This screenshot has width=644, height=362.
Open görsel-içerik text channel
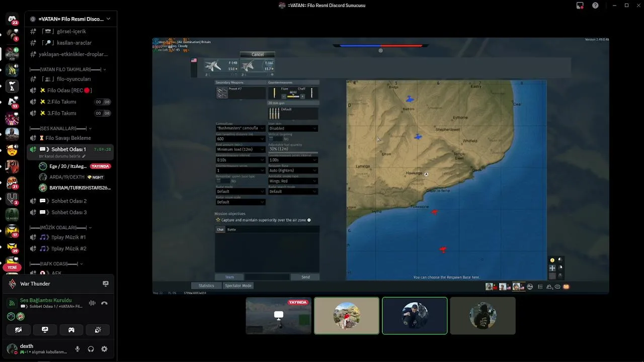pos(70,31)
